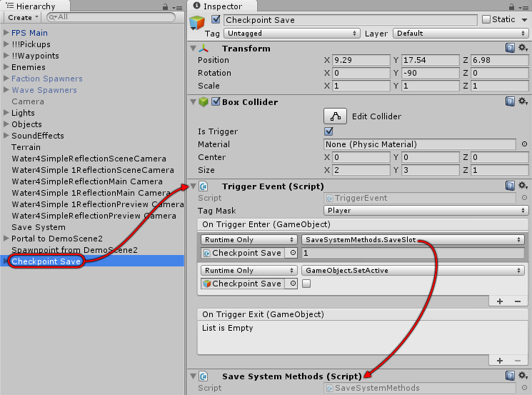Open object picker for SetActive target
This screenshot has height=395, width=532.
pyautogui.click(x=293, y=284)
